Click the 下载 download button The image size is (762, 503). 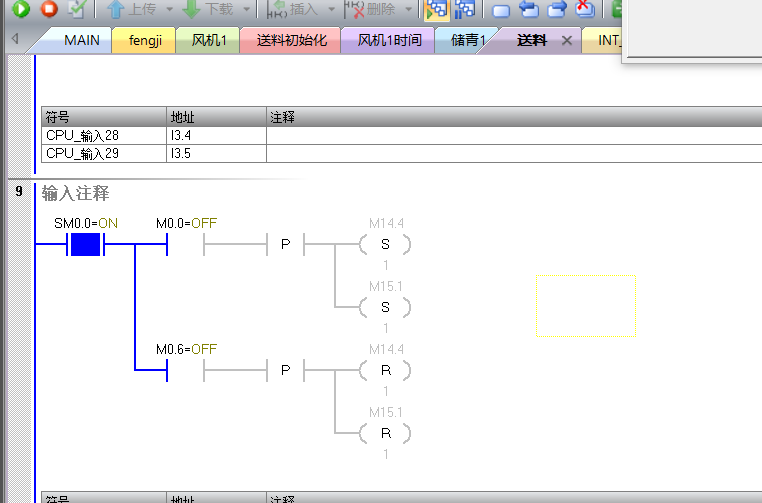[x=208, y=10]
